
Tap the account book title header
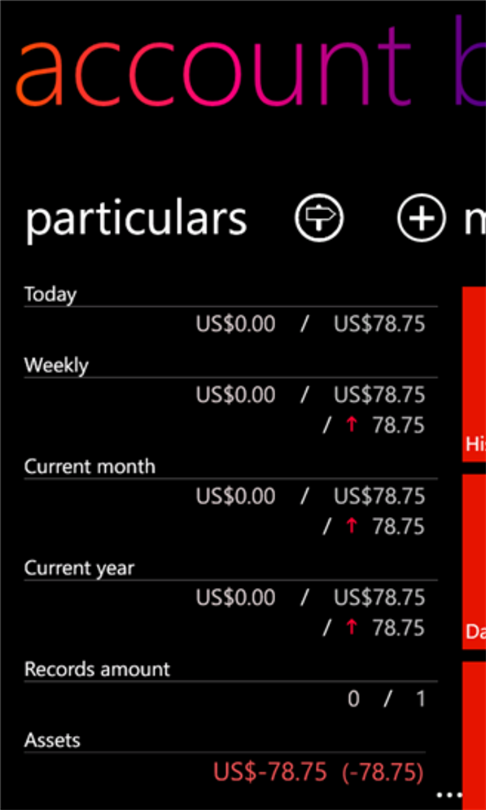(250, 64)
